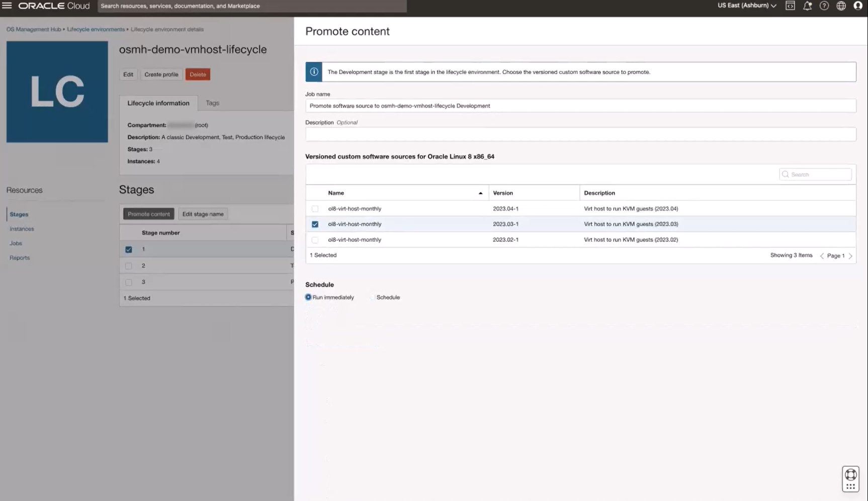Open the notifications bell
The height and width of the screenshot is (501, 868).
807,6
